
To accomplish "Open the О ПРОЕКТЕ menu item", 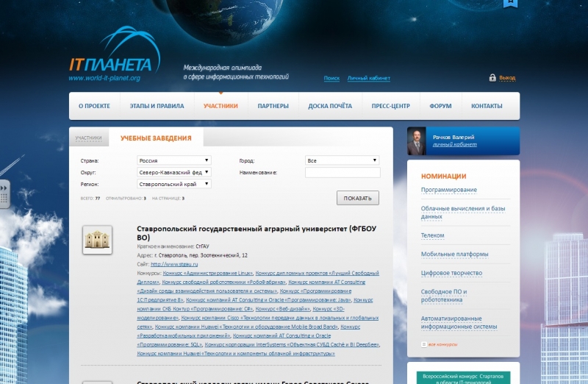I will tap(95, 106).
